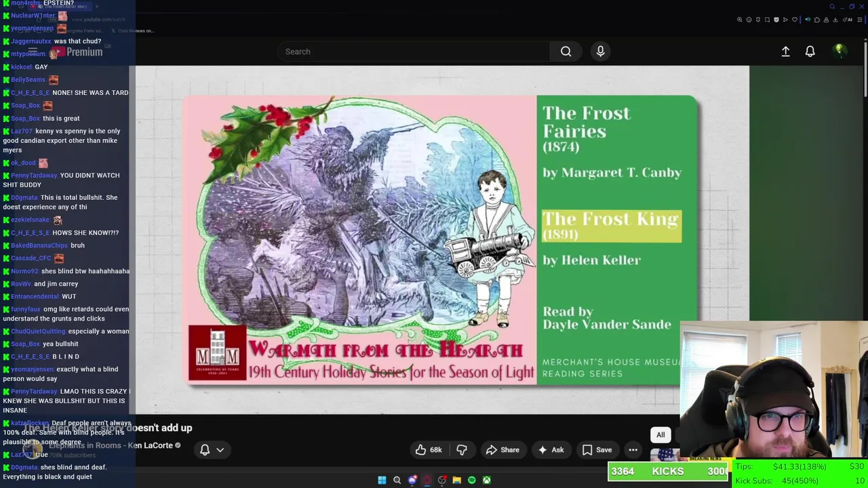Open Windows taskbar search

397,480
